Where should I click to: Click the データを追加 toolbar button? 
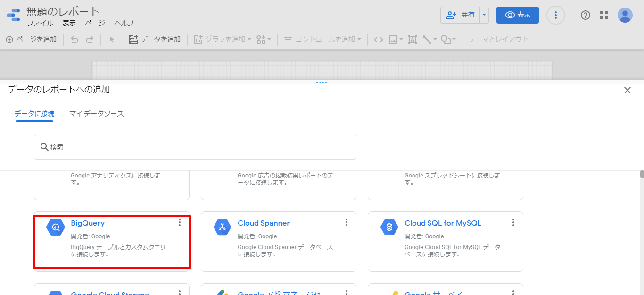pos(155,40)
